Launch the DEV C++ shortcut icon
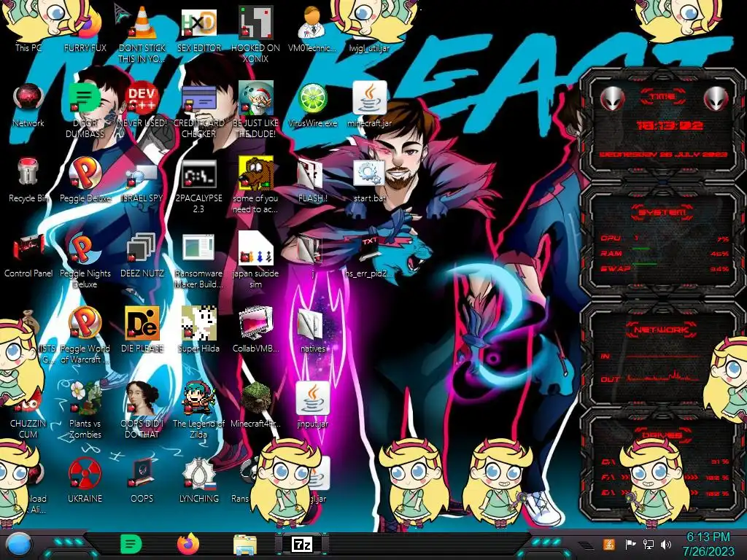The height and width of the screenshot is (560, 747). (142, 98)
